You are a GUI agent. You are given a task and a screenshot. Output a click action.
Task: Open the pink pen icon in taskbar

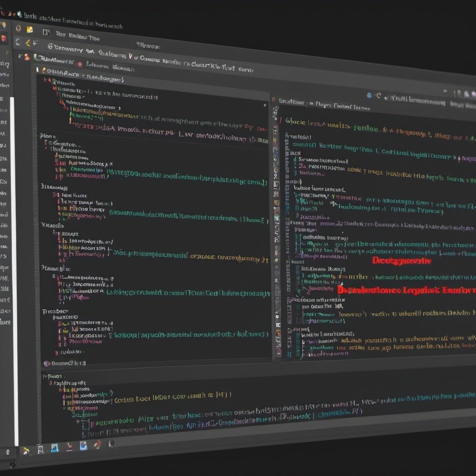click(70, 447)
